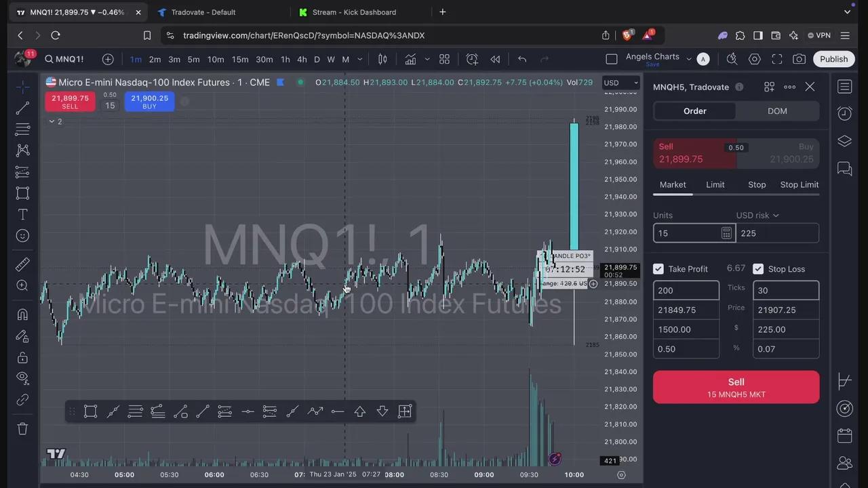Reload the page in browser
This screenshot has height=488, width=868.
(x=56, y=35)
